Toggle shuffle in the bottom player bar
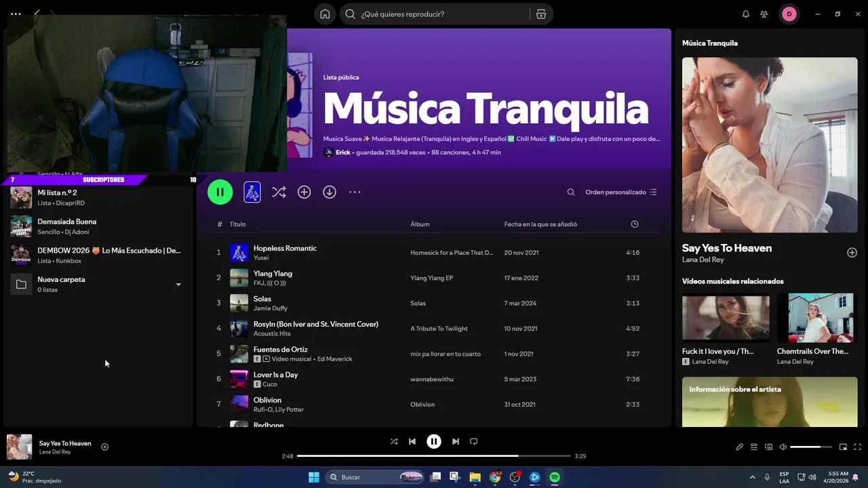This screenshot has width=868, height=488. point(394,441)
